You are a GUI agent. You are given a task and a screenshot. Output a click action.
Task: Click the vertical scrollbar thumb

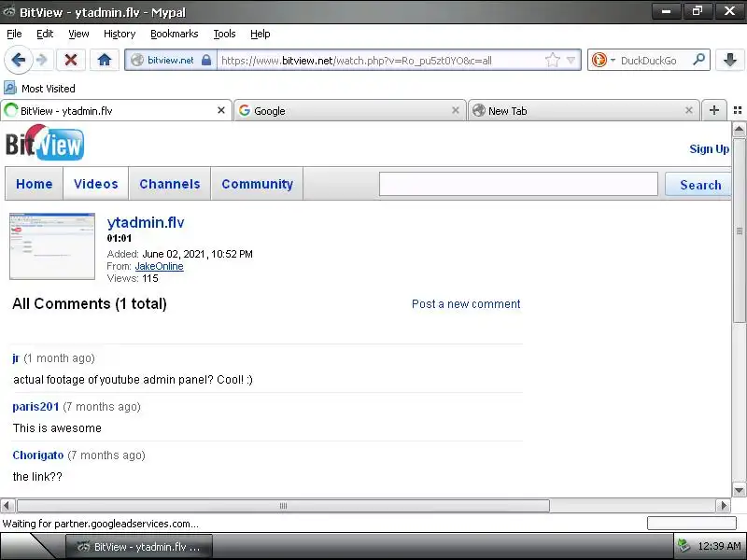coord(739,231)
